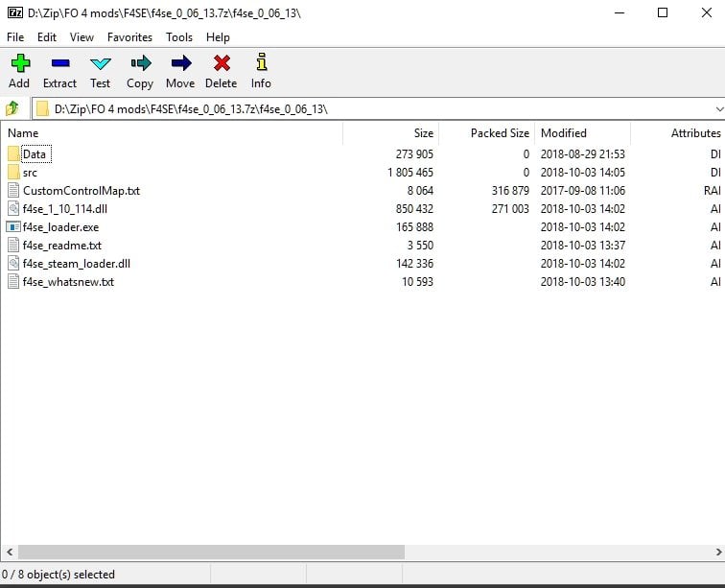Viewport: 725px width, 588px height.
Task: Click the horizontal scrollbar thumb
Action: coord(211,552)
